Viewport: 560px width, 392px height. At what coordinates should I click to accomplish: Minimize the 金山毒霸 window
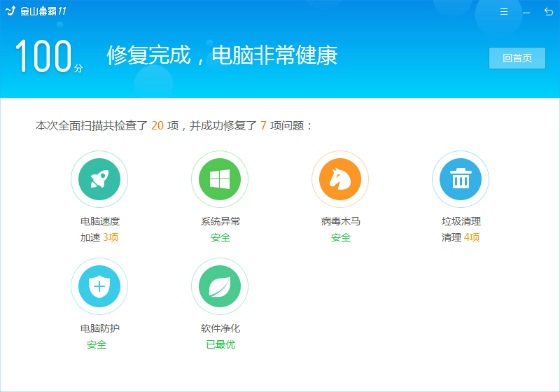[526, 12]
